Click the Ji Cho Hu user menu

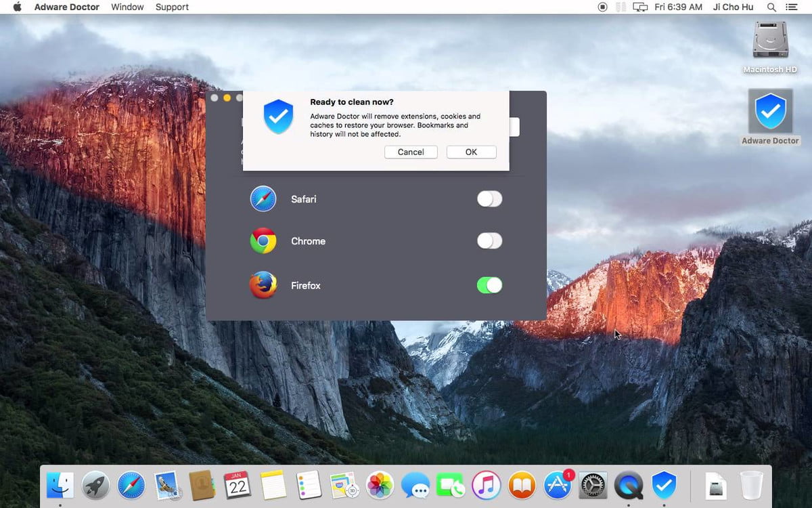click(732, 7)
